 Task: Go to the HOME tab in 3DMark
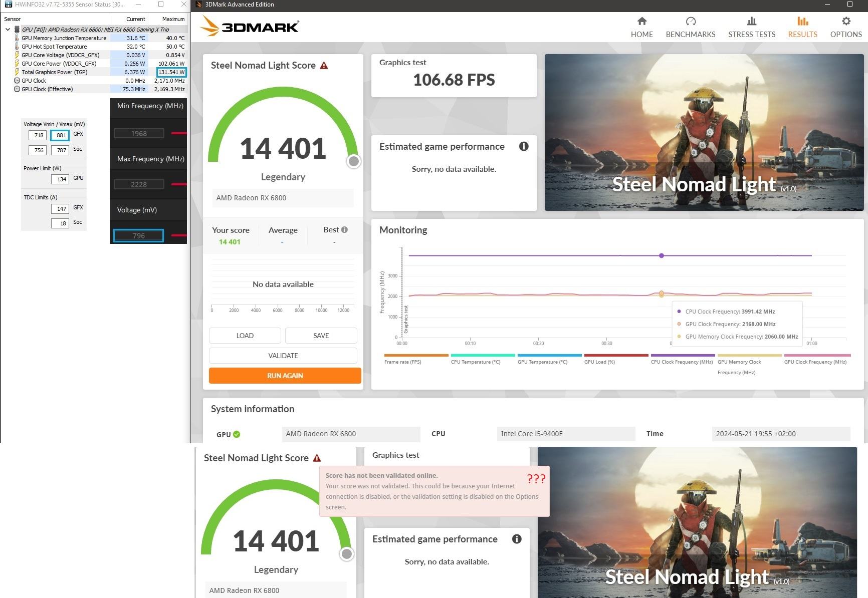(642, 27)
